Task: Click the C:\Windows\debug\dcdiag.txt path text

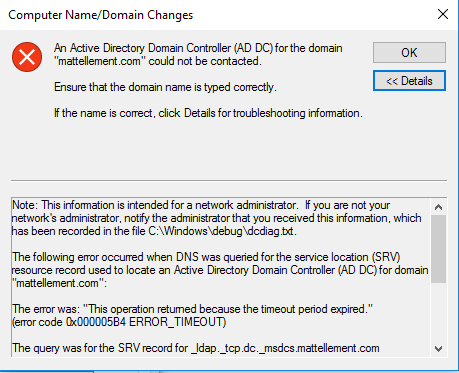Action: point(222,231)
